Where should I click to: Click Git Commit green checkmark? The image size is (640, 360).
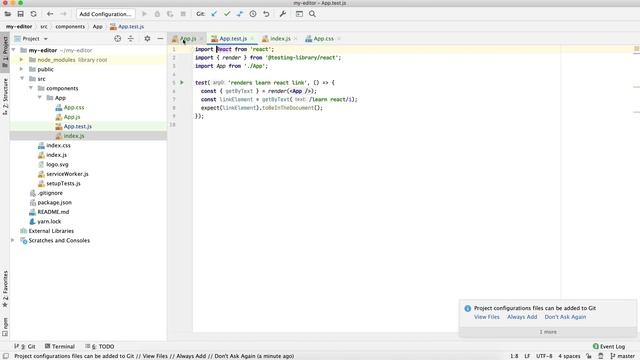(x=227, y=14)
